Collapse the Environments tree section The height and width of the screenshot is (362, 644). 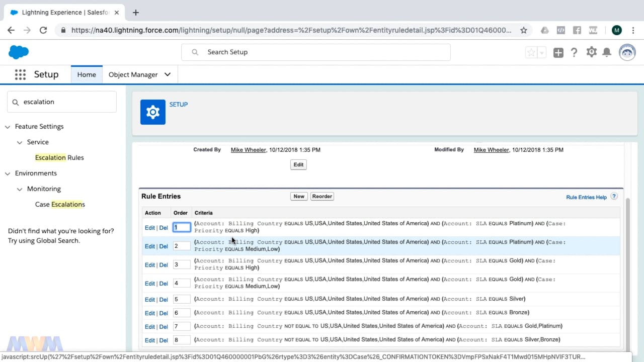click(8, 173)
